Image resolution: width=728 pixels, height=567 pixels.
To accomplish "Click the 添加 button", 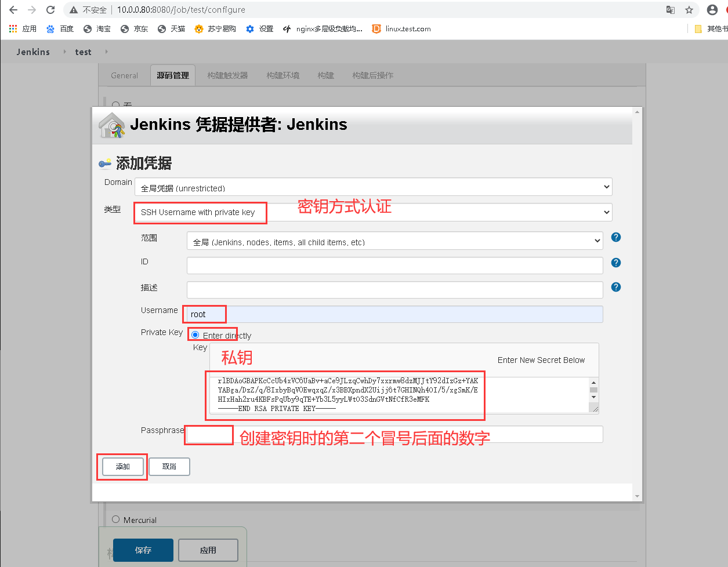I will (x=123, y=467).
